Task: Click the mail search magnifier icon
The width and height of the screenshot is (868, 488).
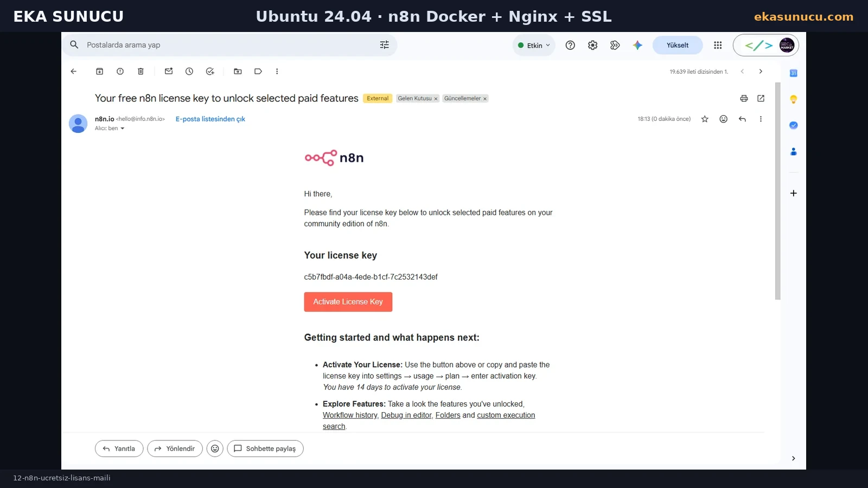Action: [x=74, y=45]
